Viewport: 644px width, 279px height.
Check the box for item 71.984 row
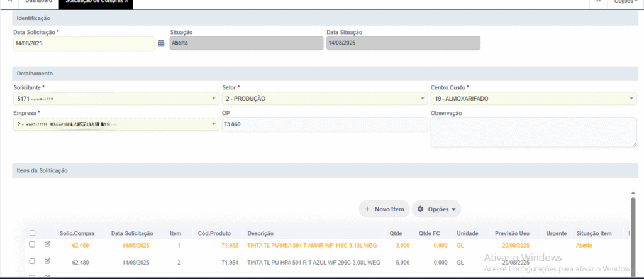click(32, 261)
